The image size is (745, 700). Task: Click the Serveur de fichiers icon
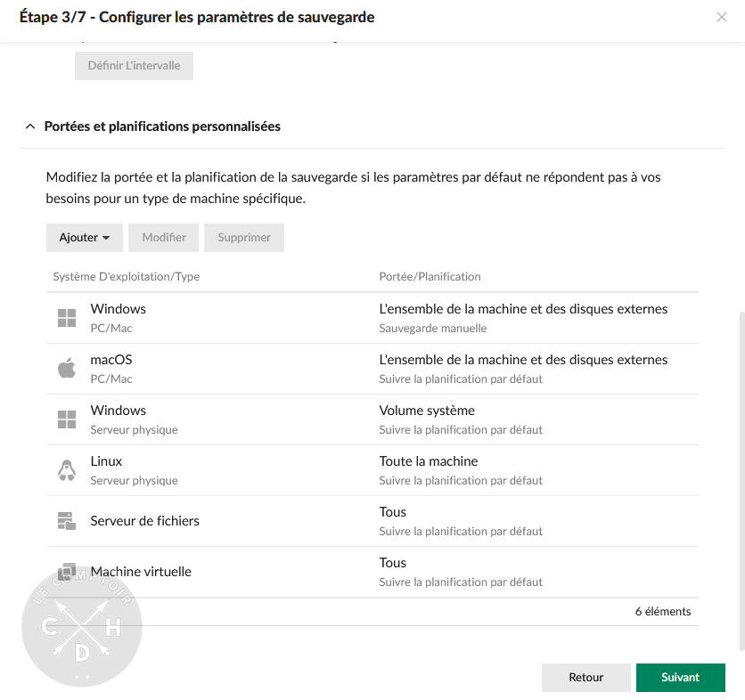[x=67, y=520]
